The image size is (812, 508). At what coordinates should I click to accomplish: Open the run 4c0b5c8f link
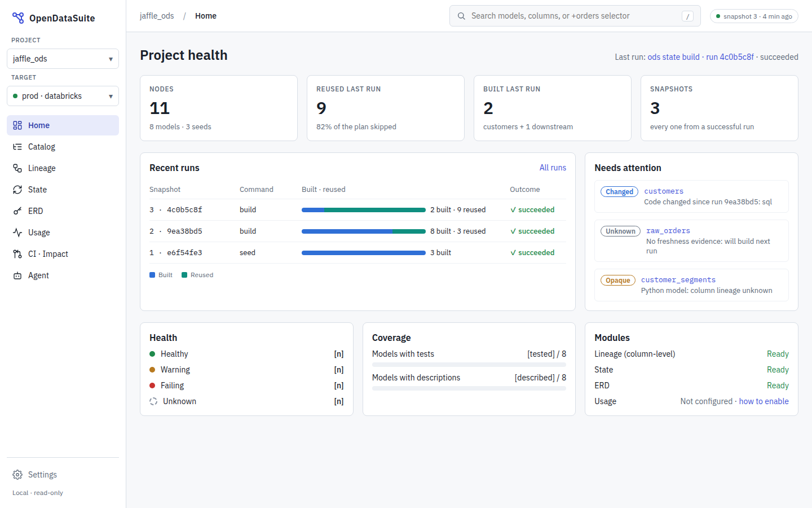(x=730, y=57)
